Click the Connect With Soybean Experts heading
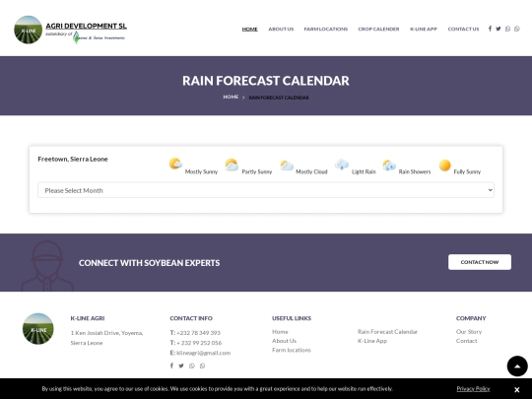This screenshot has height=399, width=532. (x=150, y=263)
